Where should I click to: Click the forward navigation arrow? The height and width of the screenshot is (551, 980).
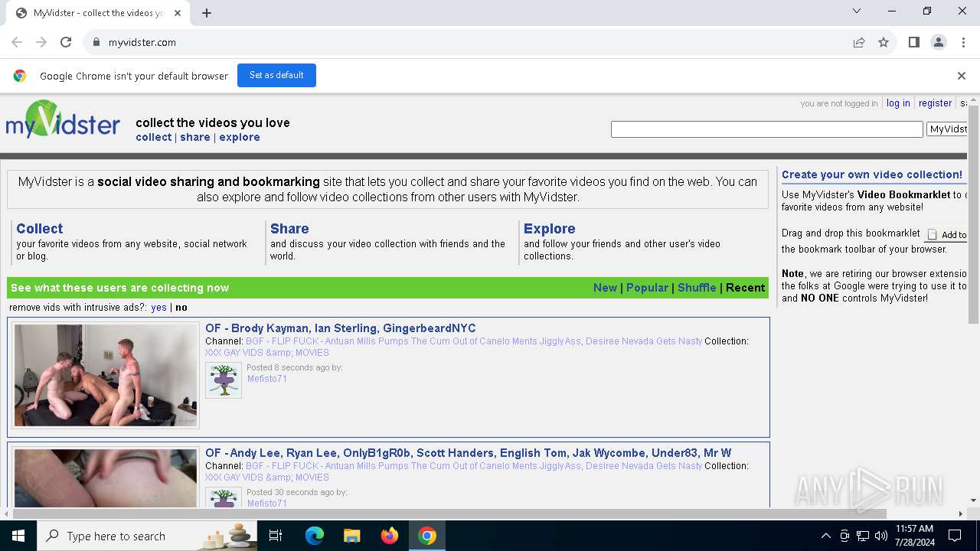point(41,42)
